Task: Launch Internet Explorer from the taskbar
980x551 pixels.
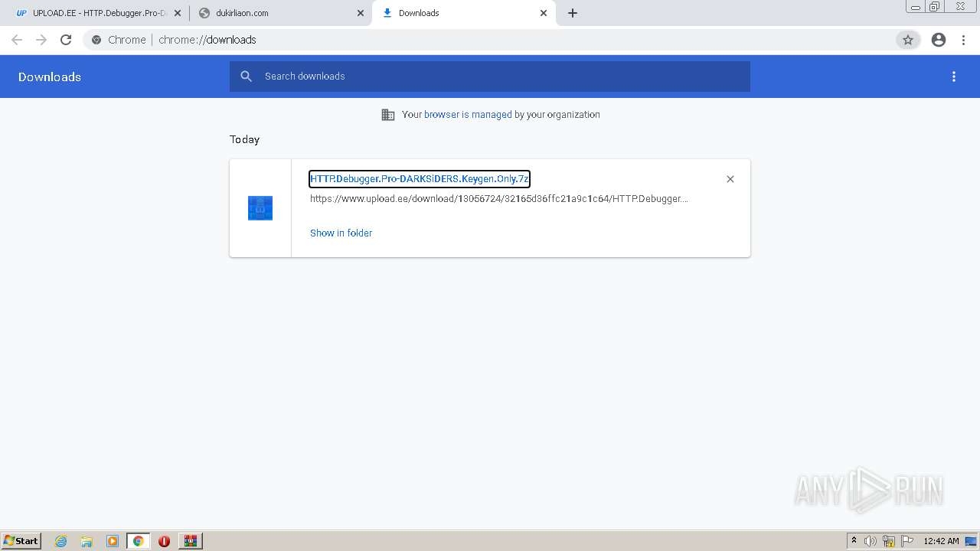Action: [x=61, y=541]
